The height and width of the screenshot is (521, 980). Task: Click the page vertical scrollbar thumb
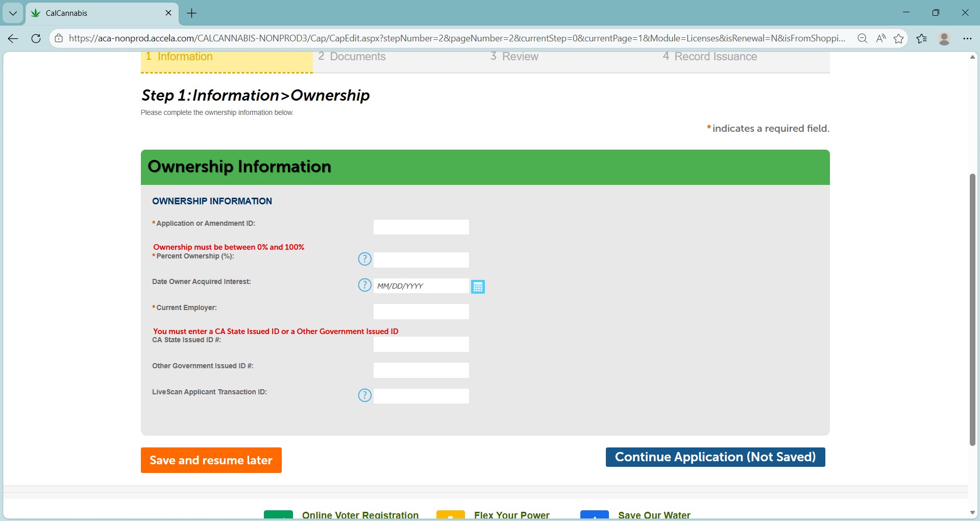[972, 310]
